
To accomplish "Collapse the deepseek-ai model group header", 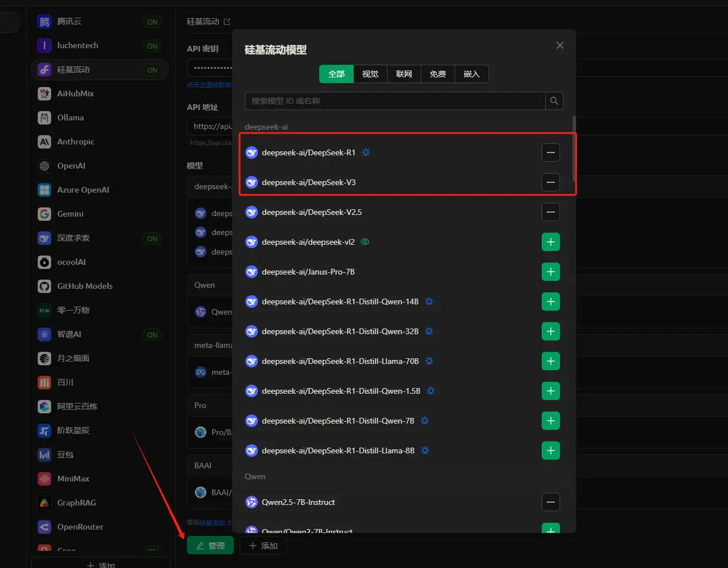I will click(266, 126).
